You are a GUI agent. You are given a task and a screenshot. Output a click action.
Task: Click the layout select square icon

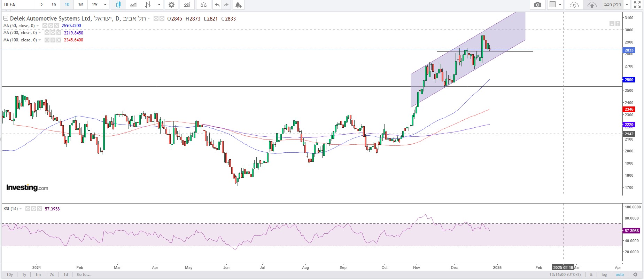click(552, 5)
